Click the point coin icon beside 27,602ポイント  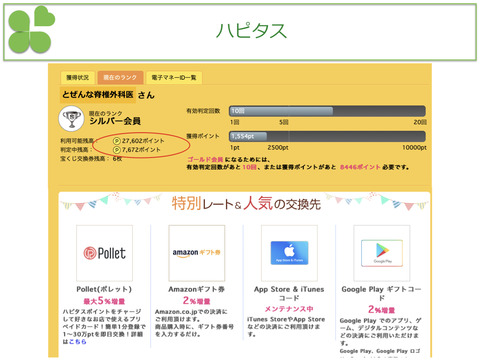tap(116, 141)
